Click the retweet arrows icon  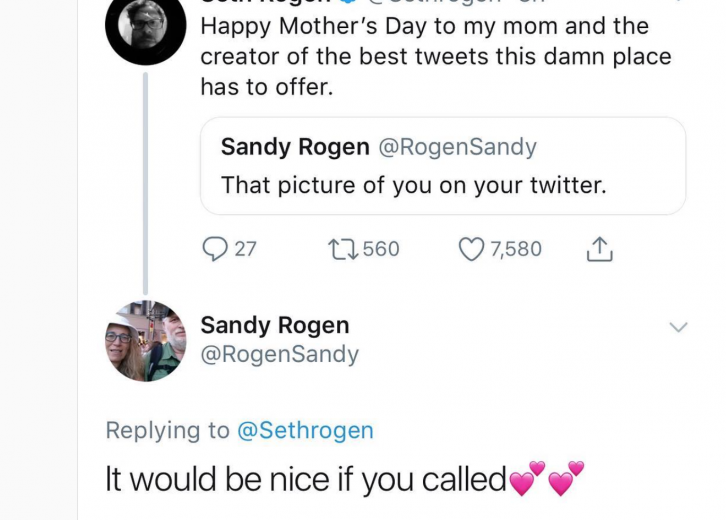point(343,249)
